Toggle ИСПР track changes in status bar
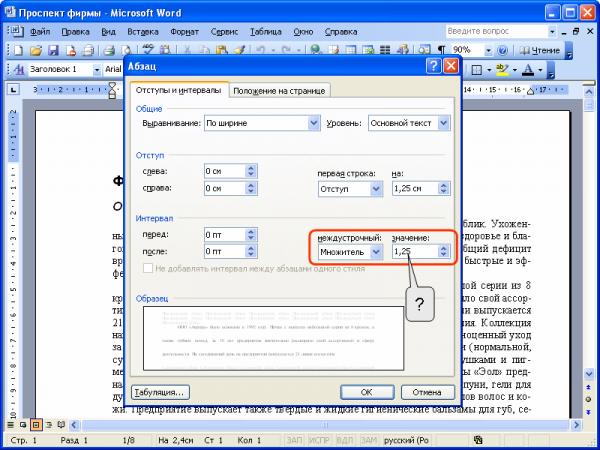 [318, 440]
